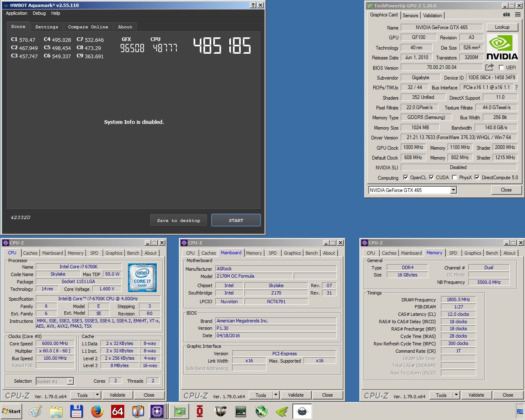
Task: Click the Lookup button in GPU-Z
Action: [x=502, y=27]
